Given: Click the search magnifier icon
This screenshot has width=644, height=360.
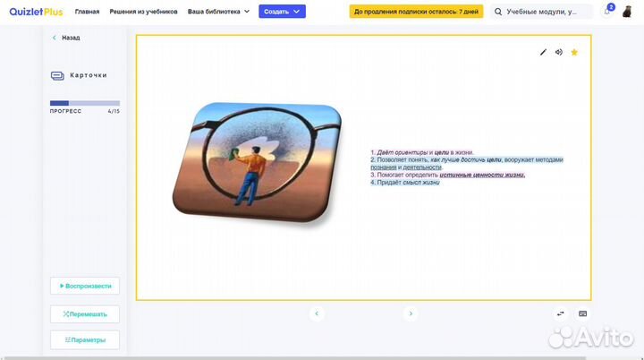Looking at the screenshot, I should click(x=498, y=12).
